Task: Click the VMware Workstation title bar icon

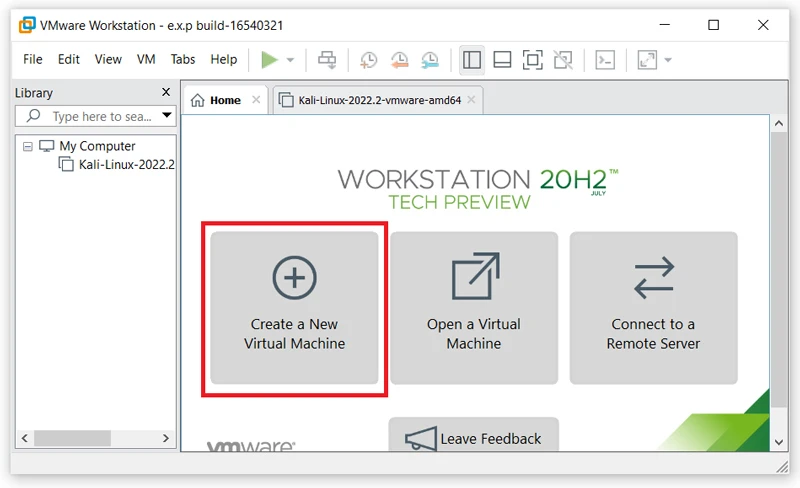Action: click(x=28, y=25)
